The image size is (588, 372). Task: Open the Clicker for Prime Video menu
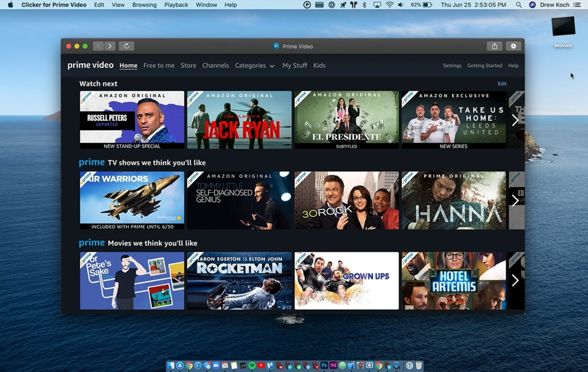click(x=54, y=4)
